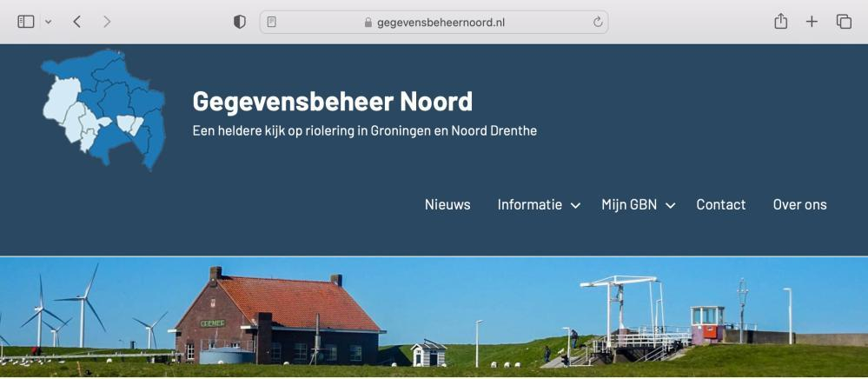This screenshot has height=379, width=868.
Task: Select the gegevensbeheernoord.nl address field
Action: [x=434, y=22]
